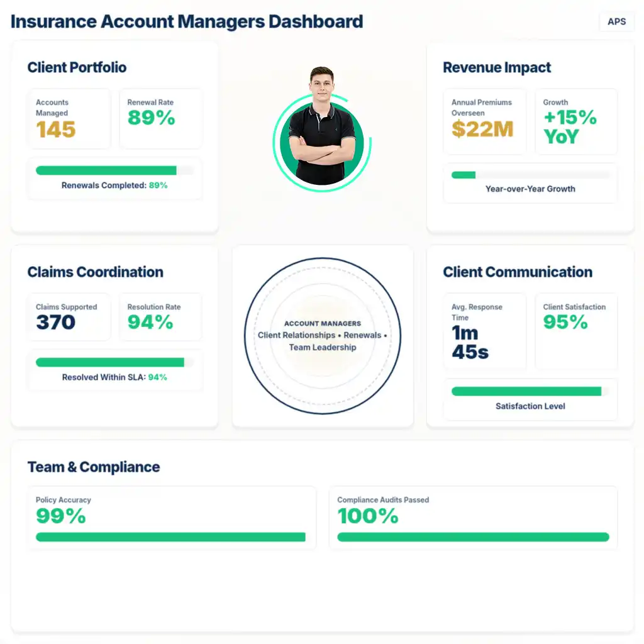Open the Claims Supported 370 card

[x=69, y=317]
